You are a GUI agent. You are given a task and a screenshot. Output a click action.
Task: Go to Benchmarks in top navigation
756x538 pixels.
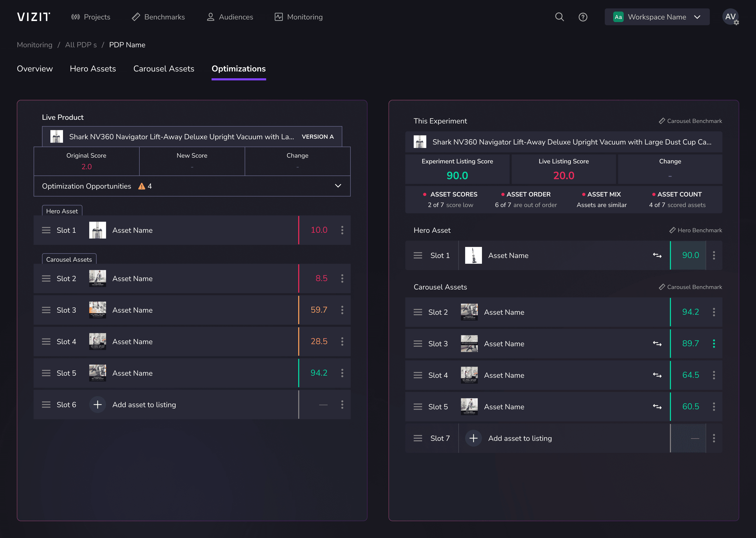(x=158, y=17)
